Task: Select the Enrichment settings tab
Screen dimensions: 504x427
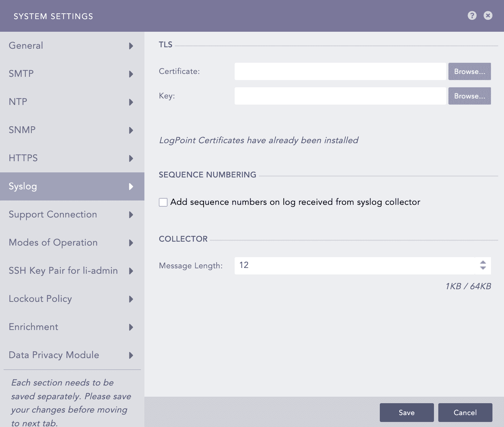Action: [34, 327]
